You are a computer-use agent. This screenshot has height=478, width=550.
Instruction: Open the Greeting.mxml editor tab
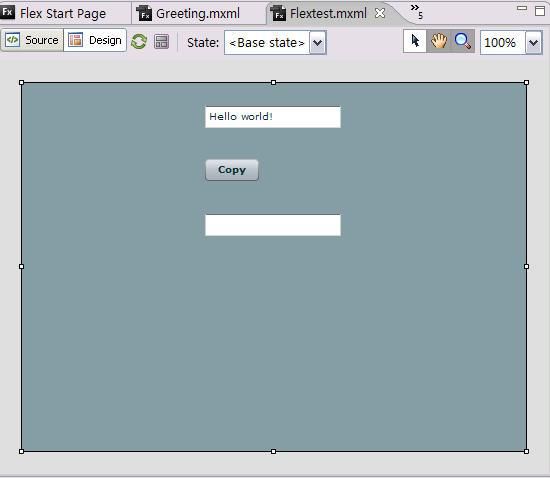click(x=198, y=14)
